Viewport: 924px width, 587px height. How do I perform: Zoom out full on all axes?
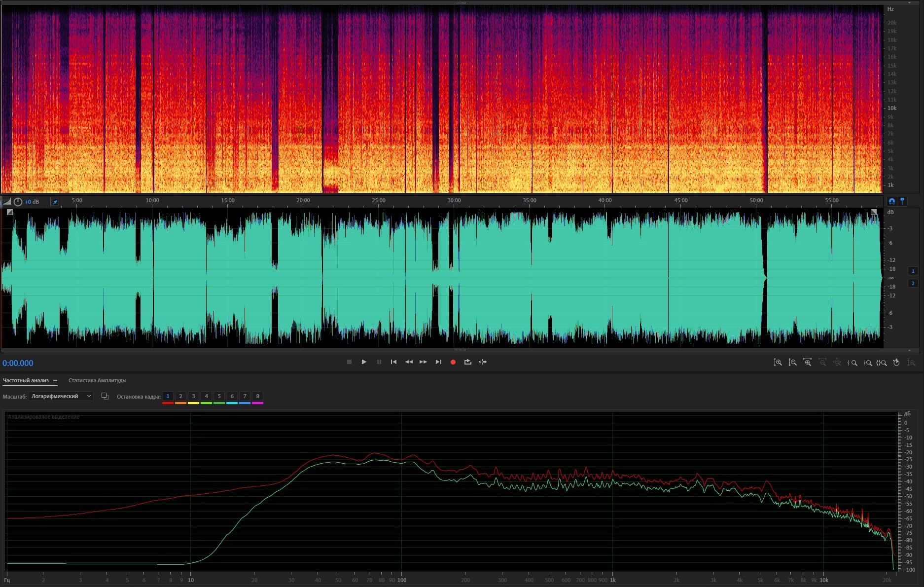(x=837, y=363)
